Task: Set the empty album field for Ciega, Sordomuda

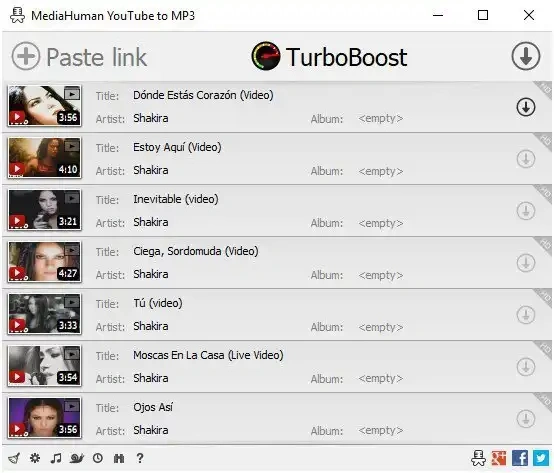Action: click(x=381, y=275)
